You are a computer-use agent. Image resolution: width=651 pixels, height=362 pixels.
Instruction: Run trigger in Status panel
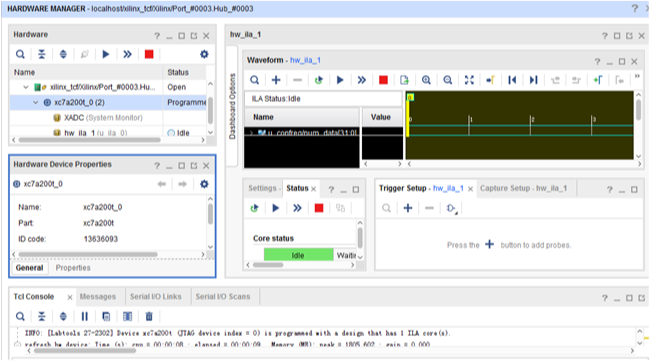[276, 208]
